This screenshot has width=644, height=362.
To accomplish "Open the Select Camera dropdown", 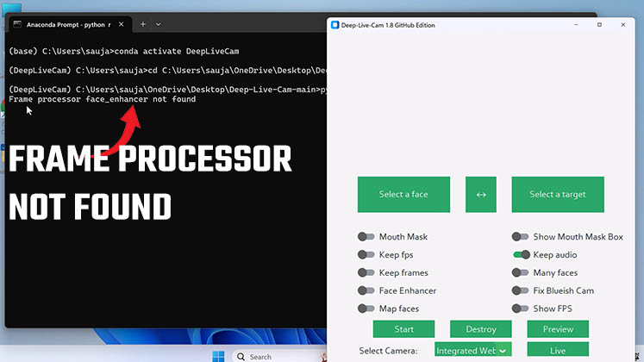I will click(472, 351).
